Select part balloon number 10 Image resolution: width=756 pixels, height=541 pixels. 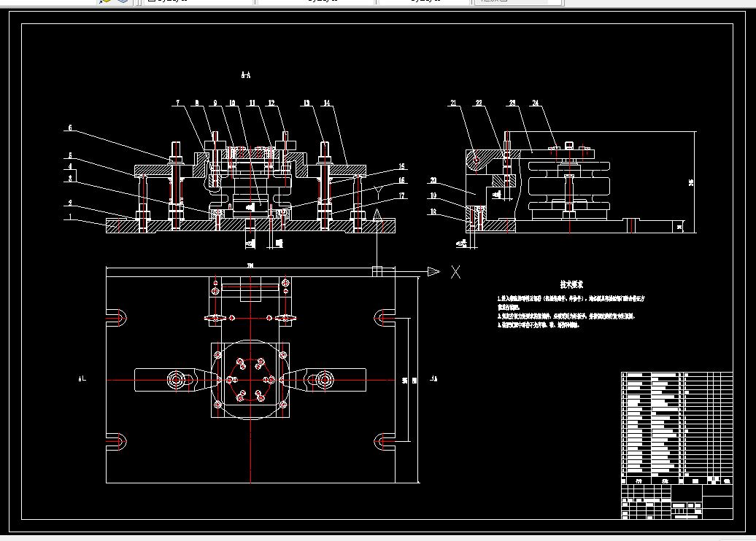[232, 103]
